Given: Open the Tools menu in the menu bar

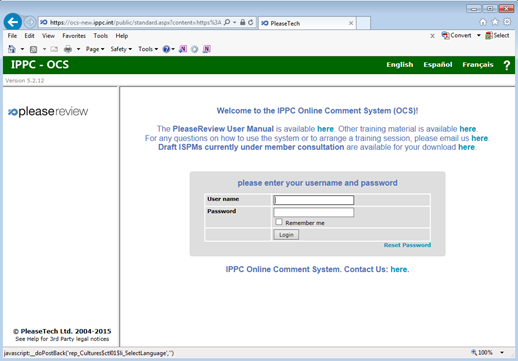Looking at the screenshot, I should 101,36.
